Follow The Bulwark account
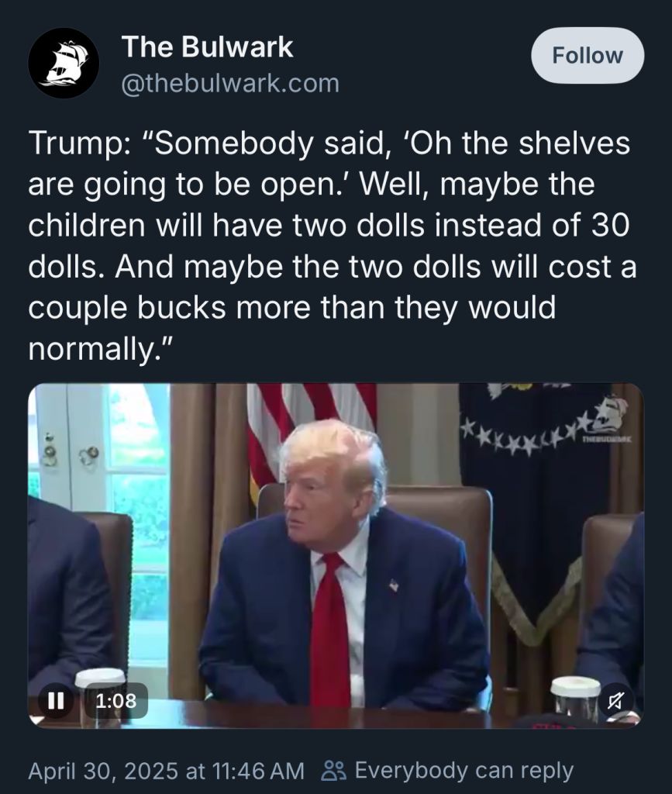Screen dimensions: 672x794 point(588,56)
